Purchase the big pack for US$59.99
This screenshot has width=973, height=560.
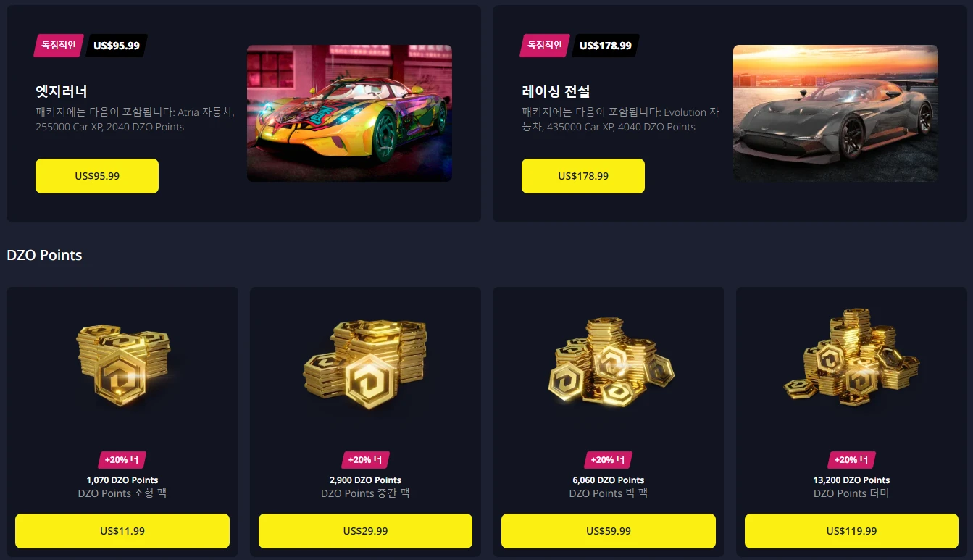609,531
